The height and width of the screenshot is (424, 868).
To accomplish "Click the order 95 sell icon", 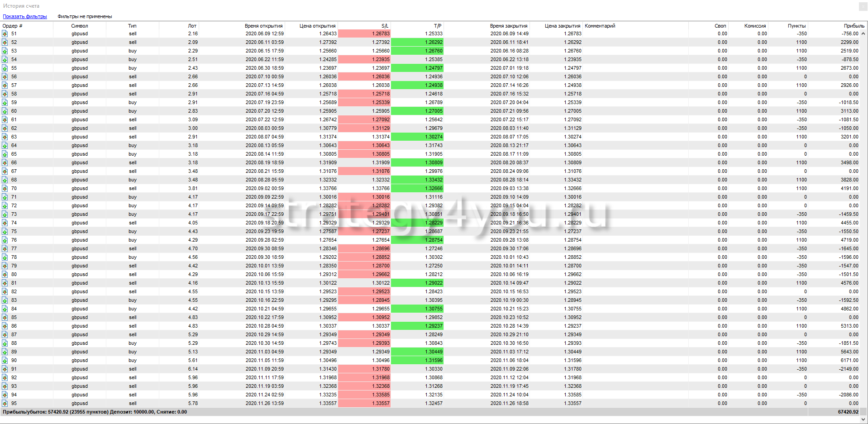I will coord(5,404).
